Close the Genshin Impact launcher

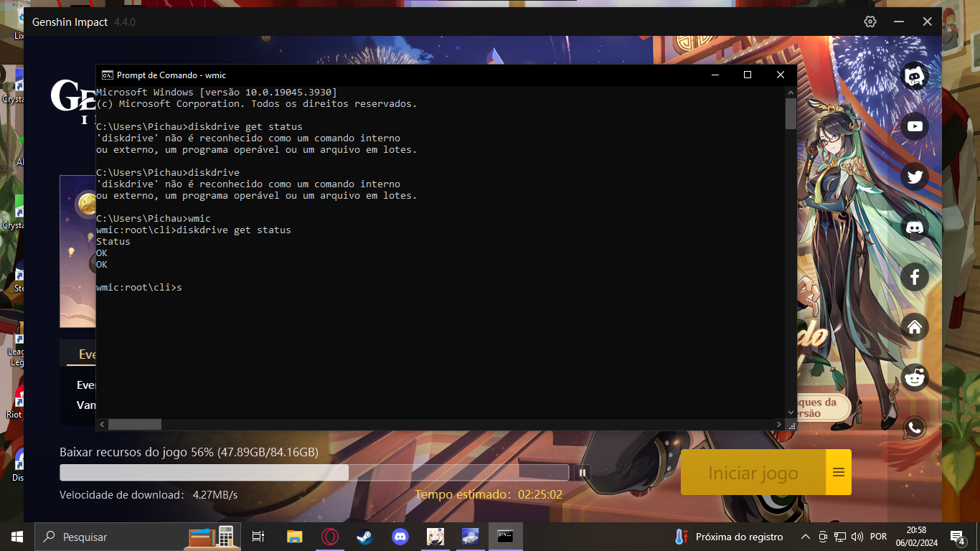tap(928, 22)
